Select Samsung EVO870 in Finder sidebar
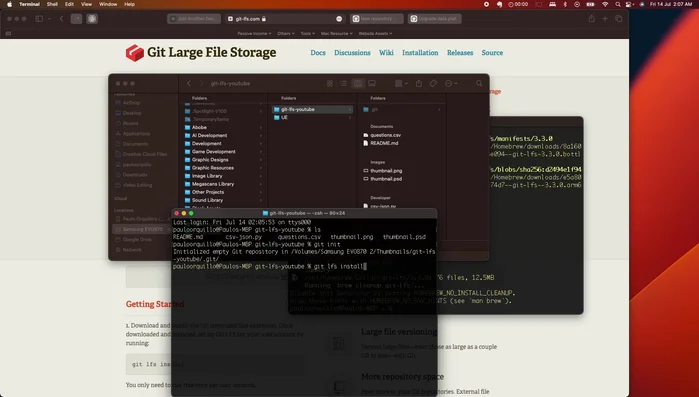The width and height of the screenshot is (699, 397). [143, 229]
